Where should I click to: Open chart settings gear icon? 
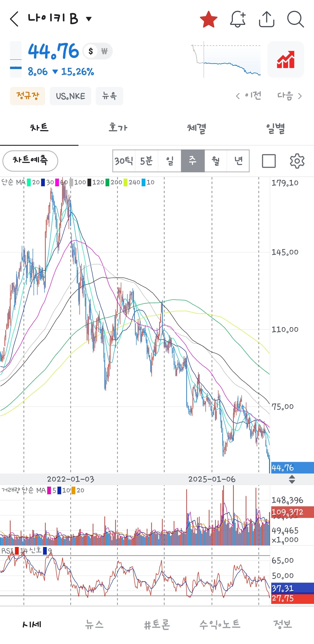click(297, 161)
